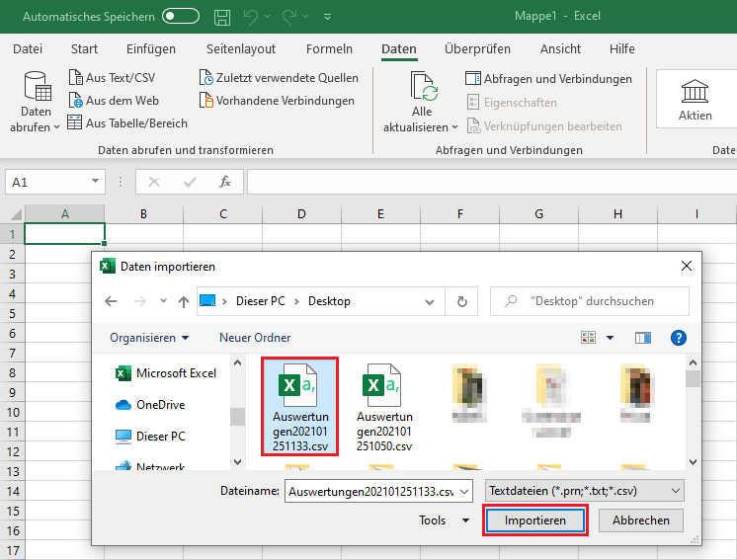Toggle the Automatisches Speichern switch
The image size is (737, 560).
181,16
